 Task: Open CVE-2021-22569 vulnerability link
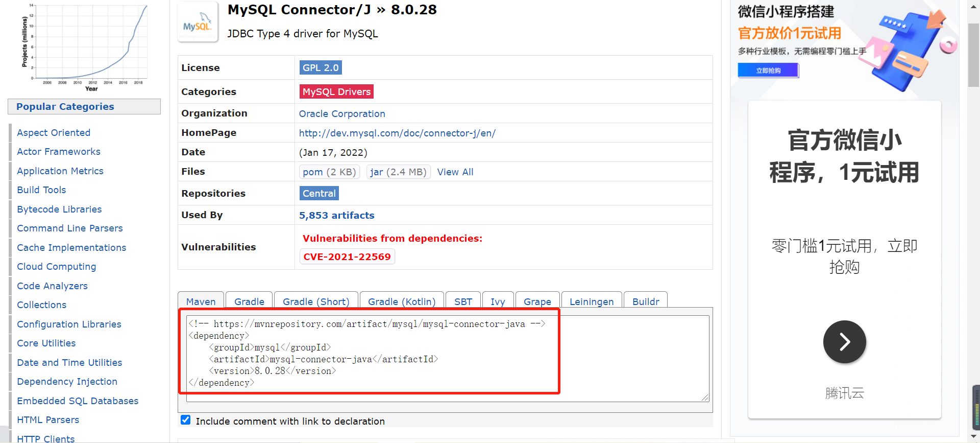347,257
